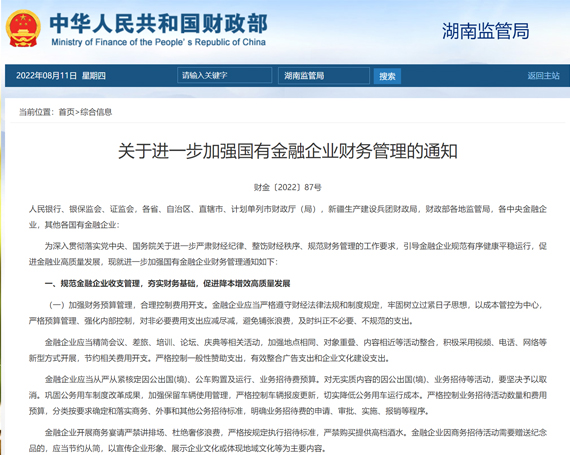Focus the 请输入关键字 search field
Screen dimensions: 570x455
coord(224,75)
